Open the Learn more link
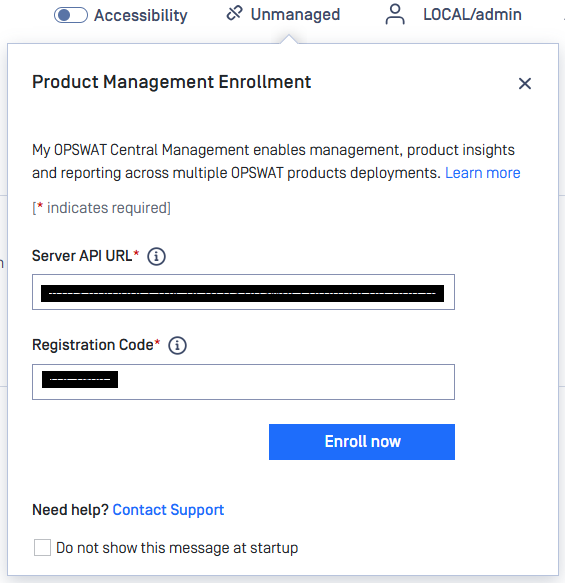Image resolution: width=565 pixels, height=583 pixels. (482, 173)
